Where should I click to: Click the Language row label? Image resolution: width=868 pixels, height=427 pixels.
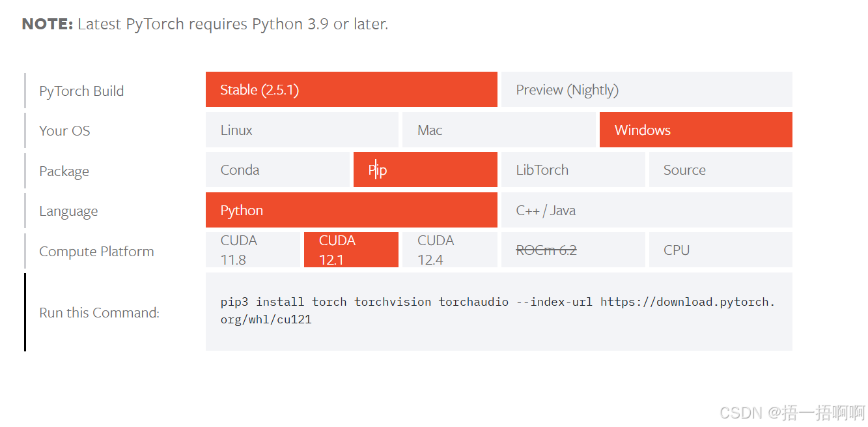click(x=68, y=211)
